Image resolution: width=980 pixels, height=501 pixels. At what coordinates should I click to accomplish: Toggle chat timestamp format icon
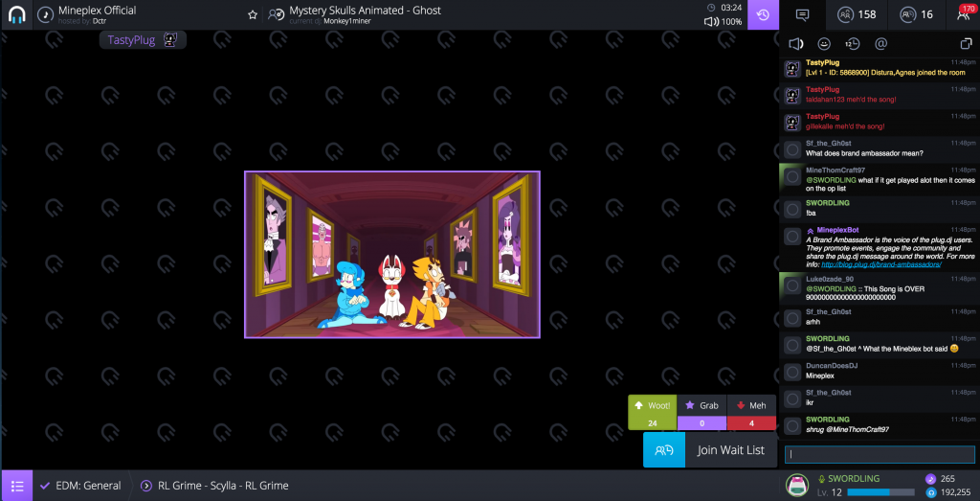coord(853,44)
